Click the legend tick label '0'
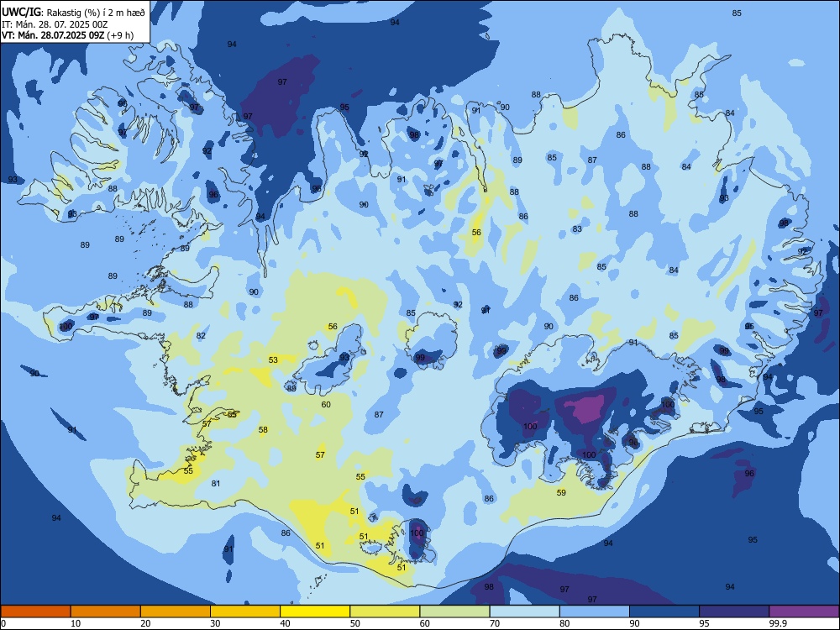 coord(3,623)
